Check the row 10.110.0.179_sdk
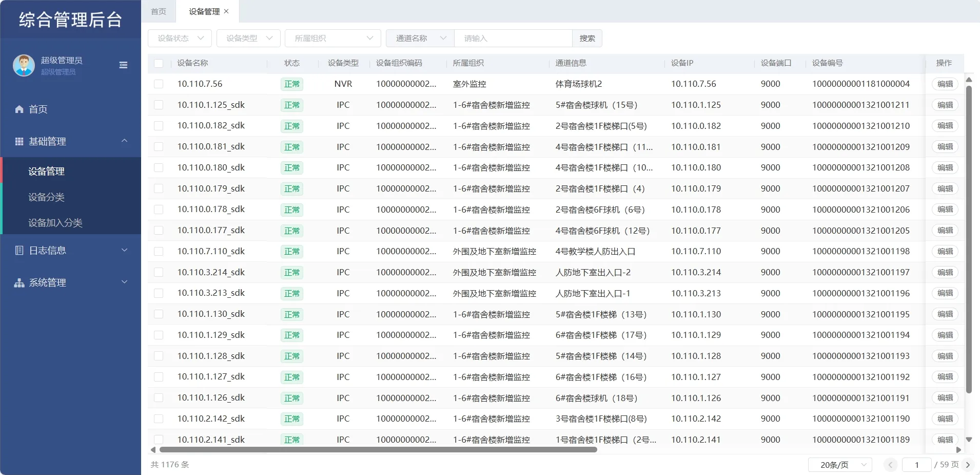980x475 pixels. (x=159, y=188)
